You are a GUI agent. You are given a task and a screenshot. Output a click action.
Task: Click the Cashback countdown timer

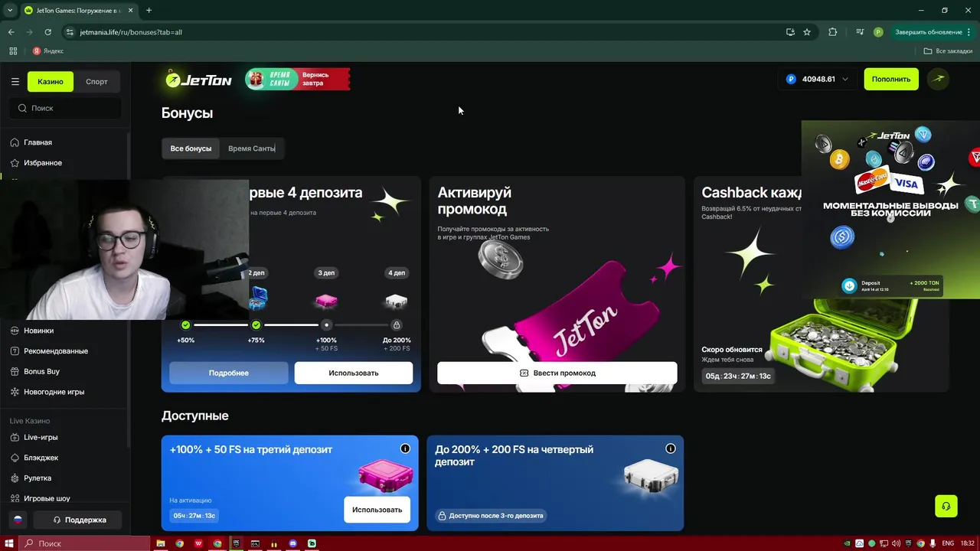pyautogui.click(x=738, y=376)
